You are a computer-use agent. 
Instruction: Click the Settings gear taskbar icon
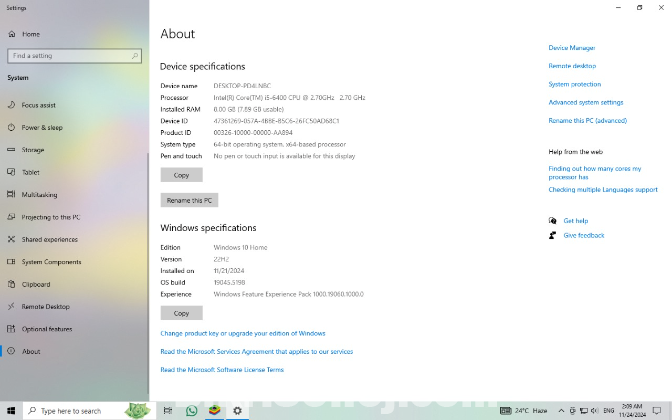pos(237,411)
